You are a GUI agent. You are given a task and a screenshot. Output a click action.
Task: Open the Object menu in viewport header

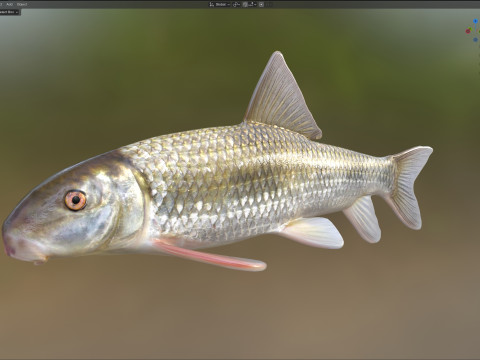pos(22,4)
